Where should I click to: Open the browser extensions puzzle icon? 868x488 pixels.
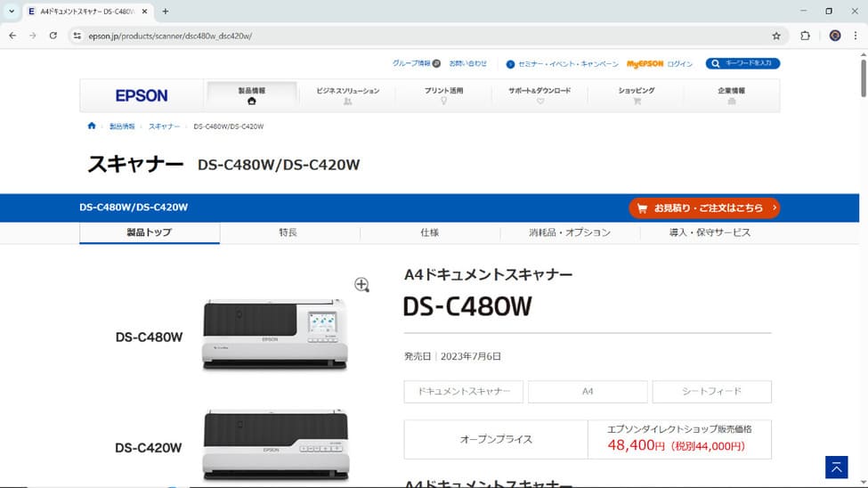[x=806, y=36]
